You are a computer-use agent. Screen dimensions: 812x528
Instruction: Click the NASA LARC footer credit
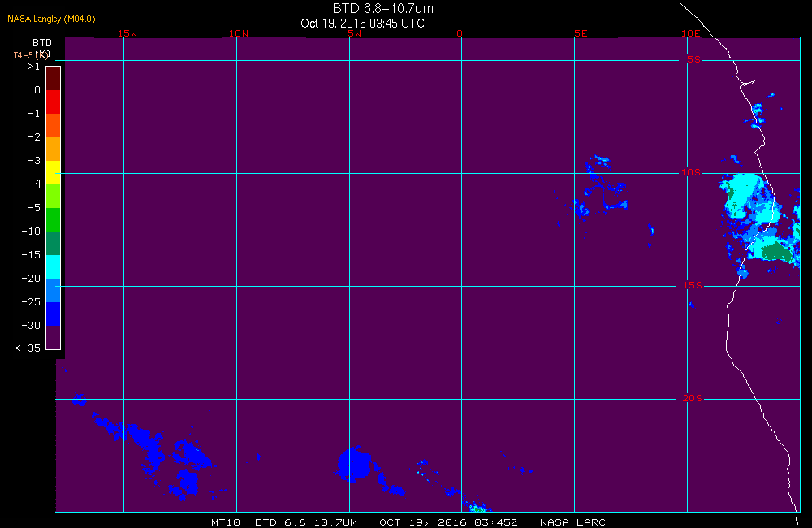click(572, 522)
